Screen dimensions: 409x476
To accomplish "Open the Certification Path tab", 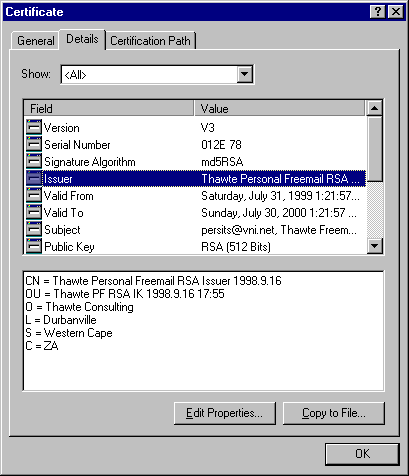I will pos(150,41).
